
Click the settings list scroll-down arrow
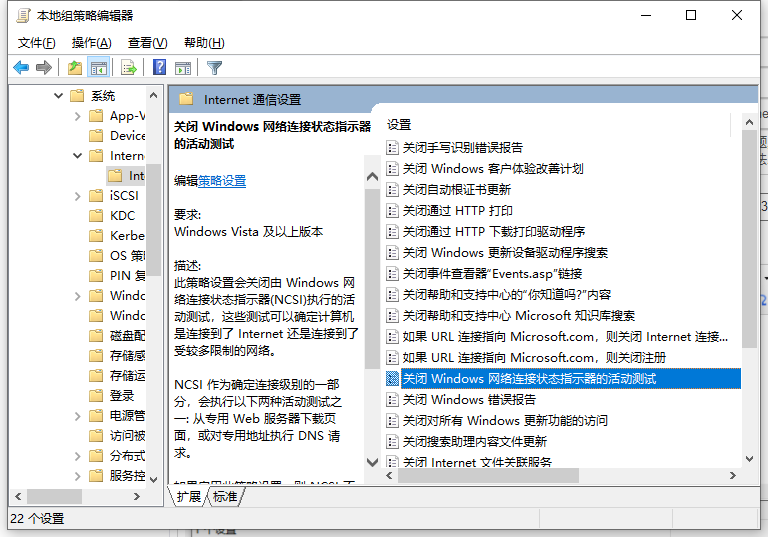pyautogui.click(x=749, y=459)
